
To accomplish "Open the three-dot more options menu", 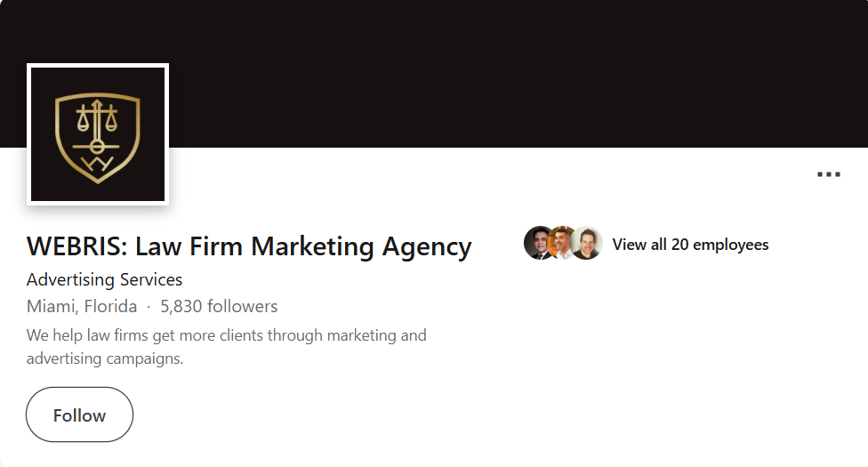I will [x=828, y=174].
